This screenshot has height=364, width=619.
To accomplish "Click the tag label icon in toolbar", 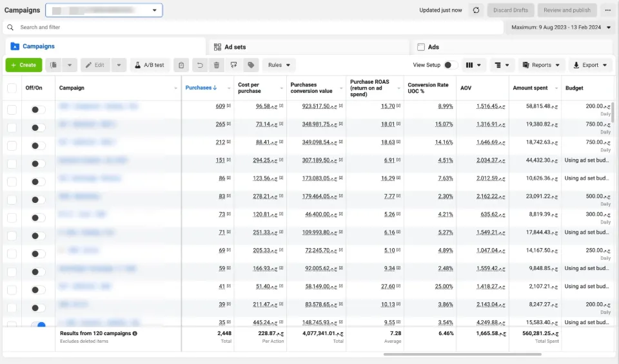I will pyautogui.click(x=251, y=65).
